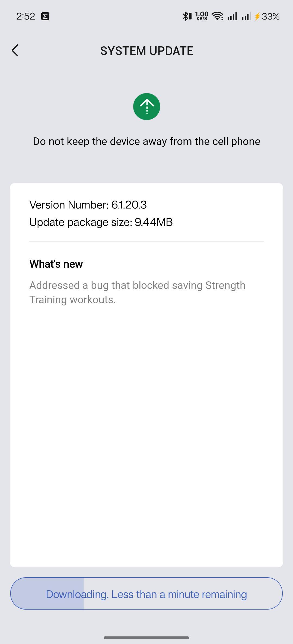Tap the charging lightning bolt icon

[x=257, y=17]
